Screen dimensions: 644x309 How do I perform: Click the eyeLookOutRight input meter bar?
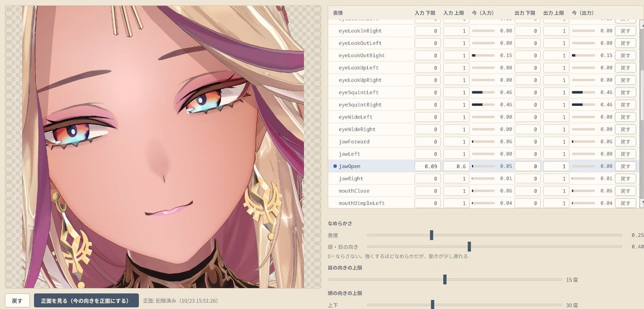click(x=483, y=55)
